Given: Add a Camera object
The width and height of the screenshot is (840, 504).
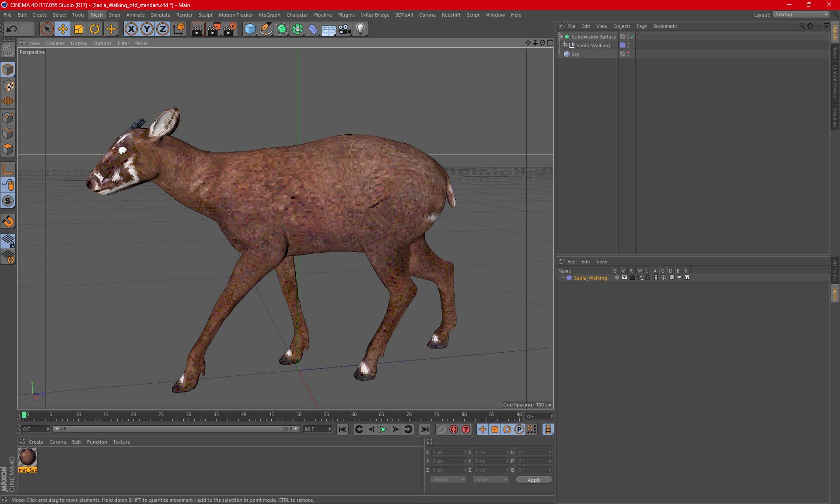Looking at the screenshot, I should pos(345,29).
